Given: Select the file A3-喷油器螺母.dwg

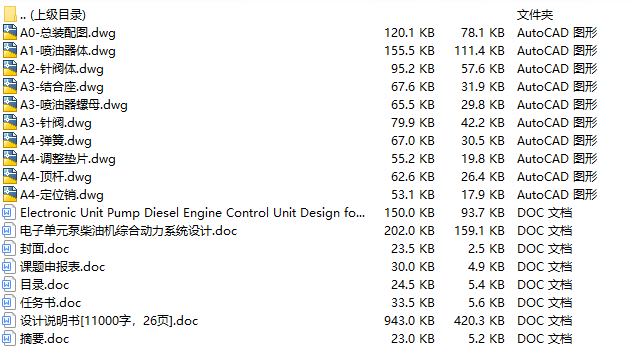Looking at the screenshot, I should (x=74, y=105).
